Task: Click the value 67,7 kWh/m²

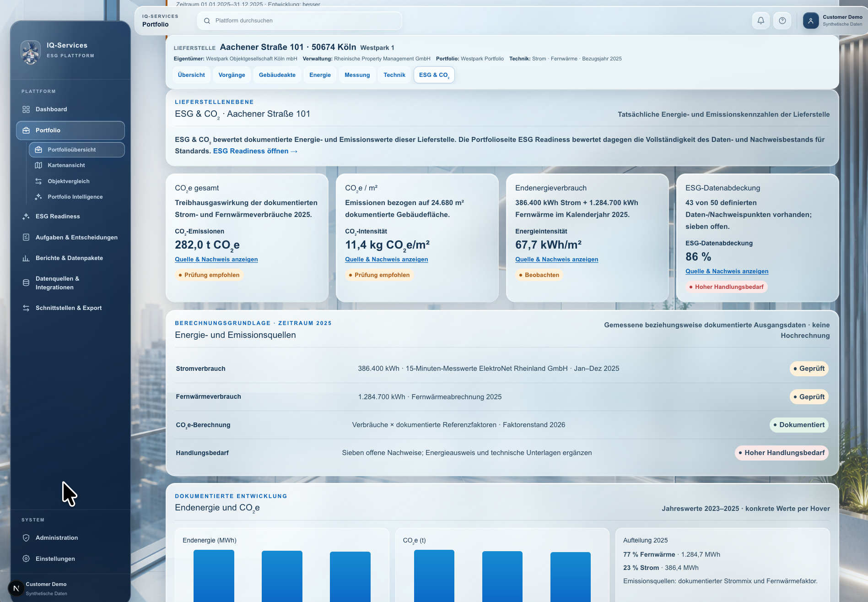Action: click(x=548, y=245)
